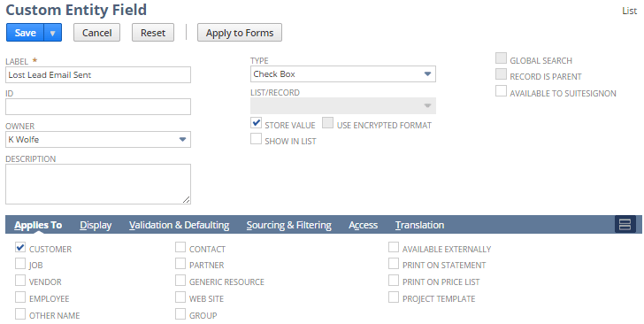This screenshot has width=644, height=324.
Task: Click the Cancel button
Action: (97, 33)
